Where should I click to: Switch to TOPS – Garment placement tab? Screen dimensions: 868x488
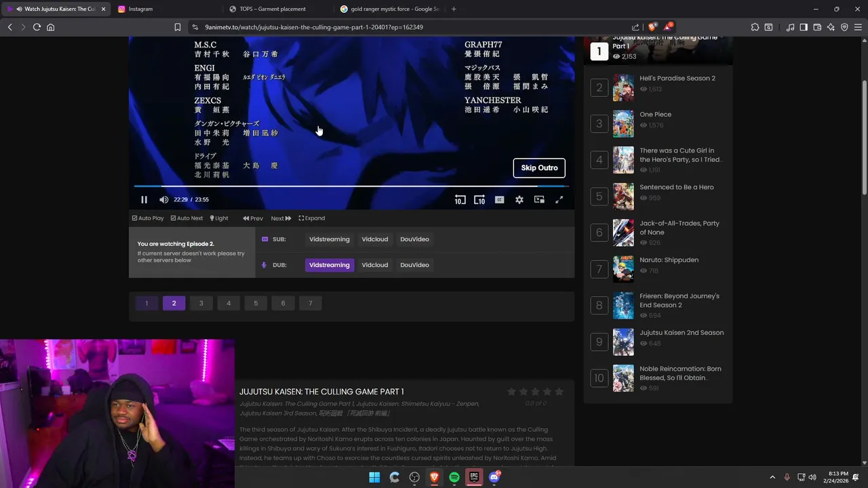click(278, 9)
